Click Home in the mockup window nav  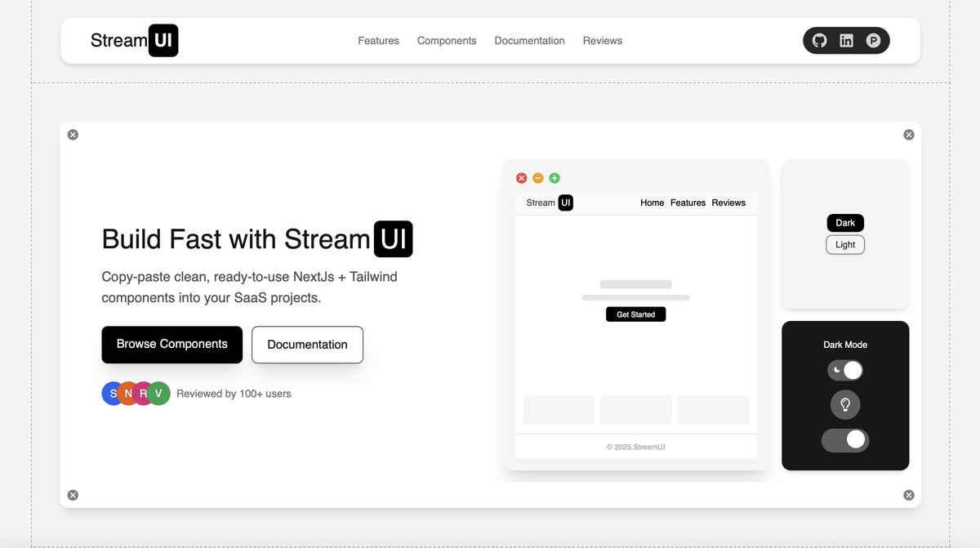[x=653, y=203]
